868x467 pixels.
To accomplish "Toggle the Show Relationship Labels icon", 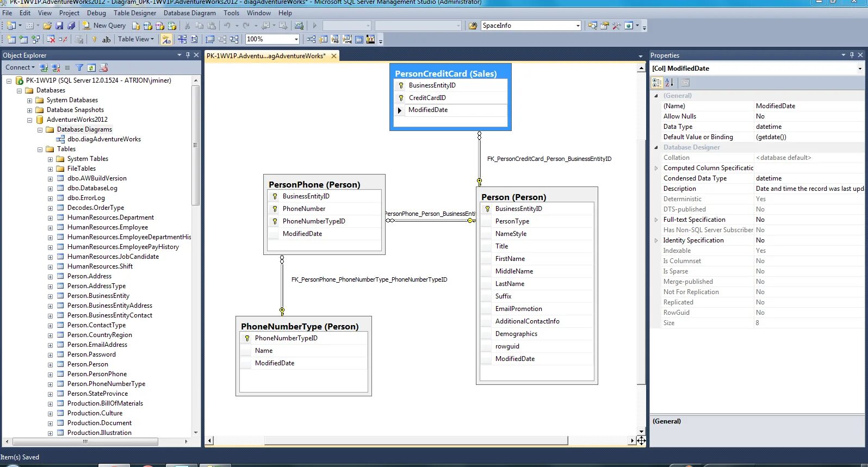I will tap(166, 39).
